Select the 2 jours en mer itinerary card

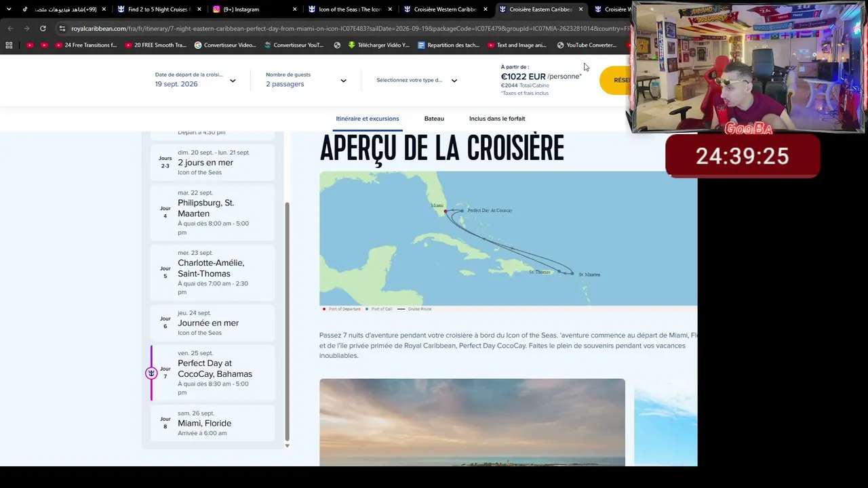213,163
